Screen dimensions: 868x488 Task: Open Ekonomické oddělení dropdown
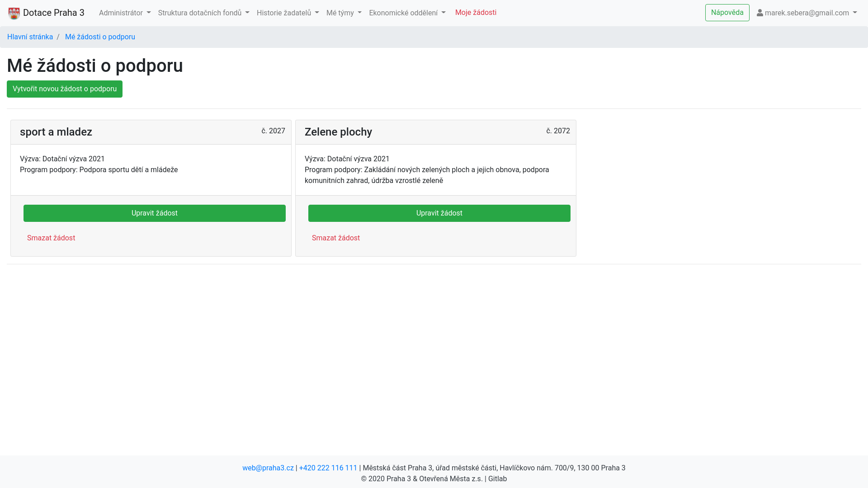pos(407,13)
